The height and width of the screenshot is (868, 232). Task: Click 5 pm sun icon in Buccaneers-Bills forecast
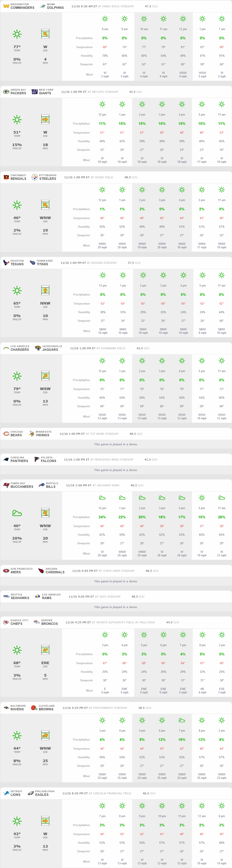(202, 498)
